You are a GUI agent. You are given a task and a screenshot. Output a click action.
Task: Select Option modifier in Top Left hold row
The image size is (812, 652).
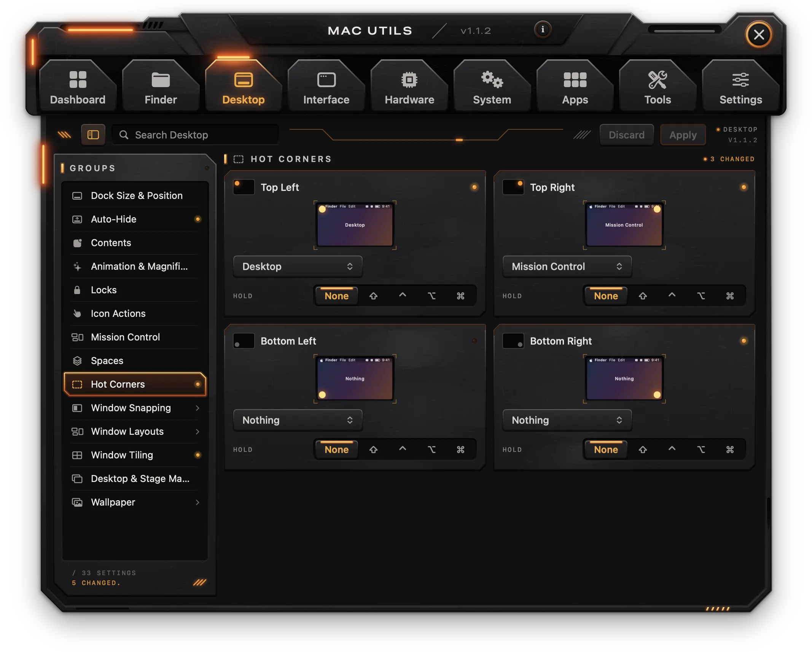pyautogui.click(x=431, y=296)
